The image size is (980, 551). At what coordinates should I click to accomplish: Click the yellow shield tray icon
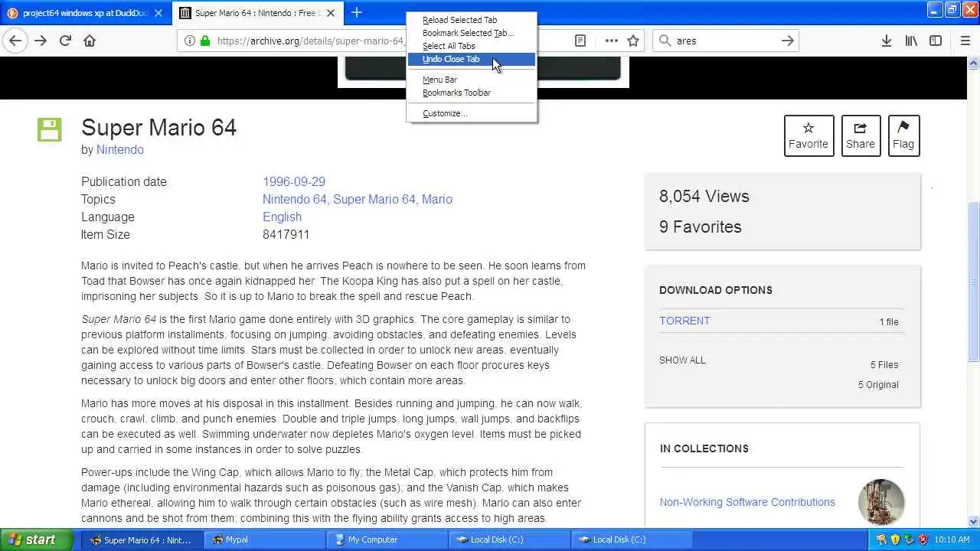(x=895, y=540)
